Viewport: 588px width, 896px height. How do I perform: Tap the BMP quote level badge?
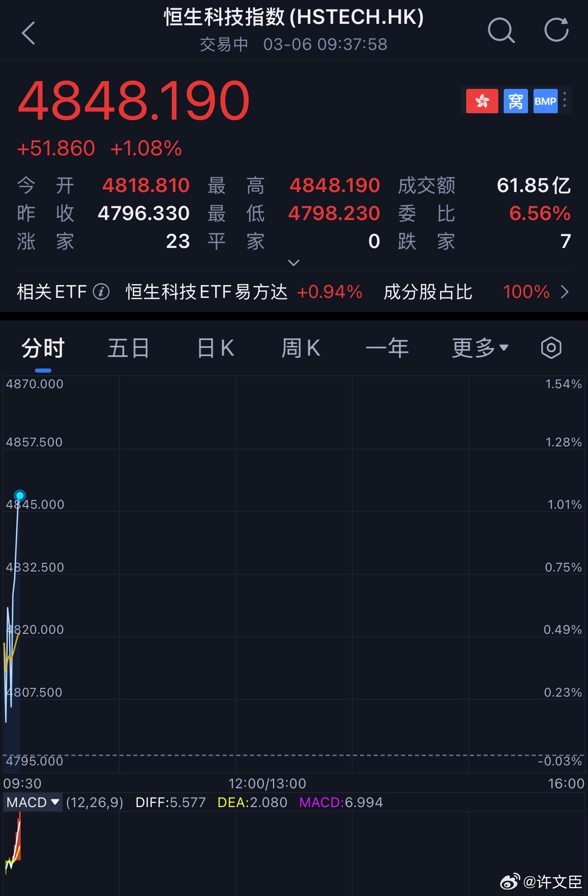pos(545,101)
